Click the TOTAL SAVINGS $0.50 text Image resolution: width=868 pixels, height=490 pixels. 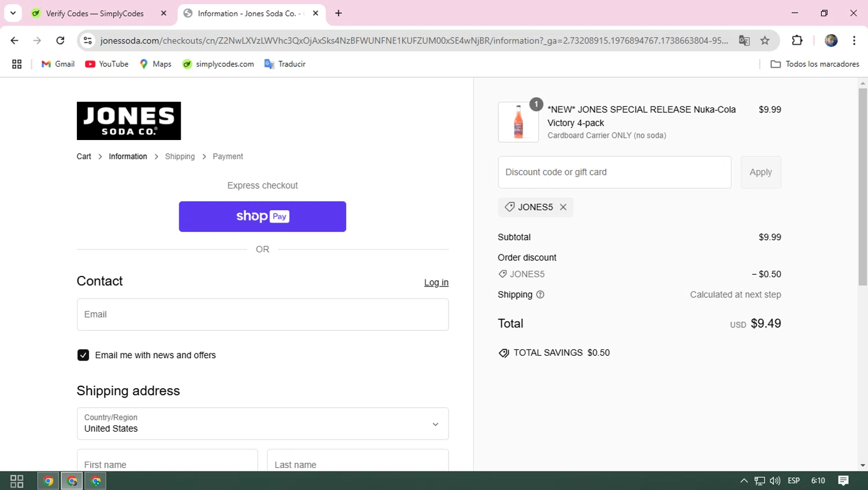point(561,353)
